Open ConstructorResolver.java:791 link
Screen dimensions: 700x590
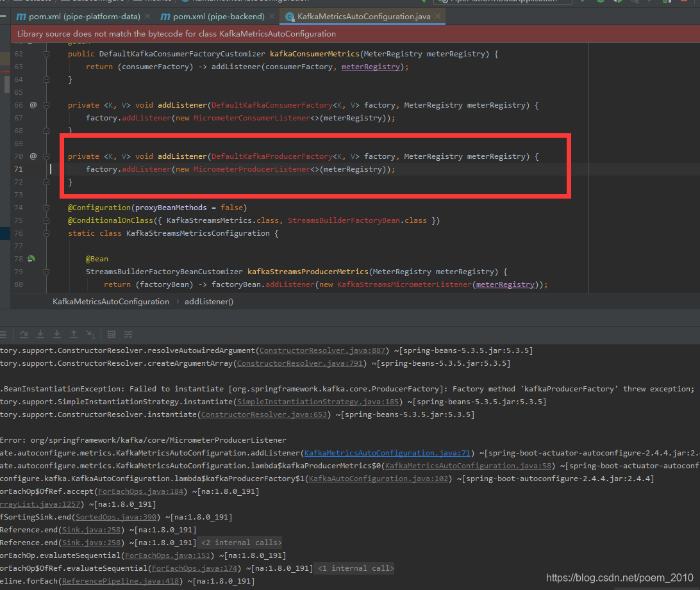click(x=300, y=363)
